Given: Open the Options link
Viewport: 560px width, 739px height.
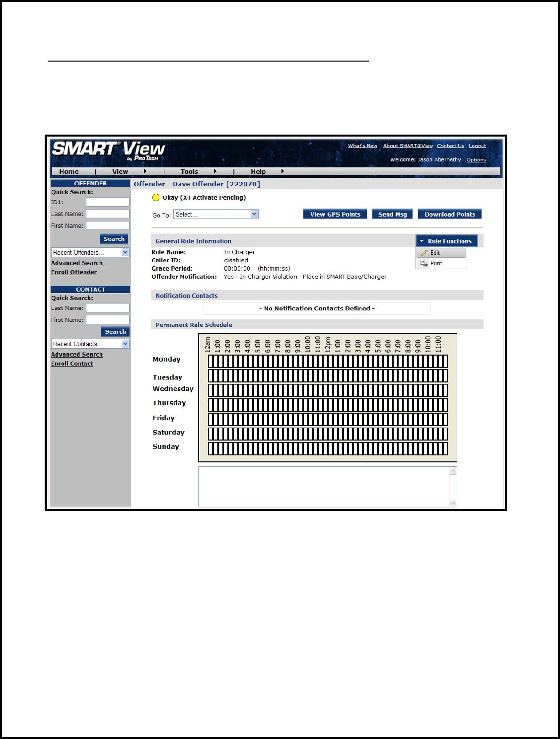Looking at the screenshot, I should 476,160.
